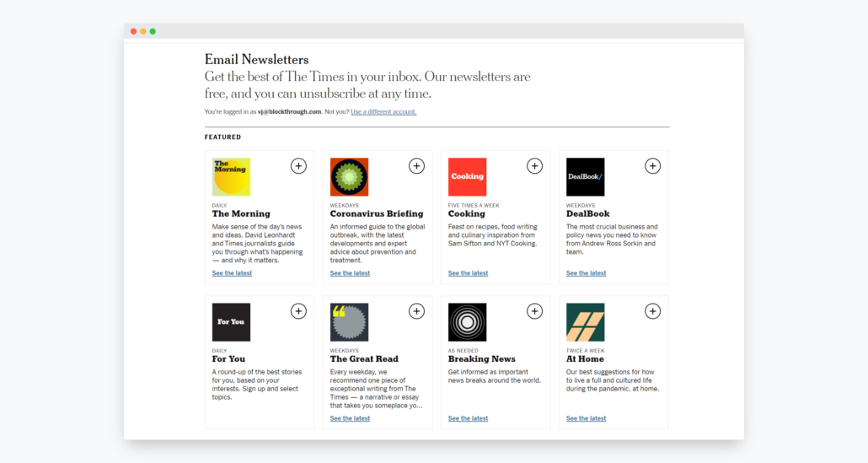Viewport: 868px width, 463px height.
Task: Open the Breaking News concentric circles logo
Action: coord(467,322)
